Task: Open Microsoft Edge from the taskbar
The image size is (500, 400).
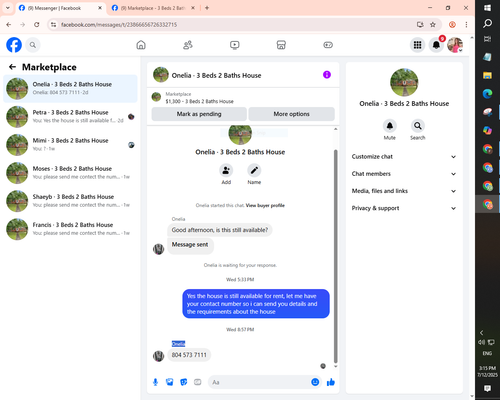Action: point(487,94)
